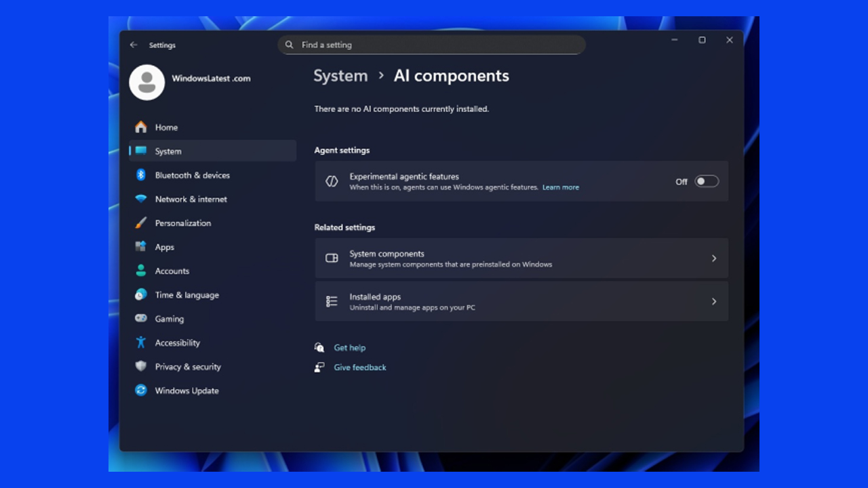The height and width of the screenshot is (488, 868).
Task: Select the Bluetooth & devices icon
Action: click(141, 175)
